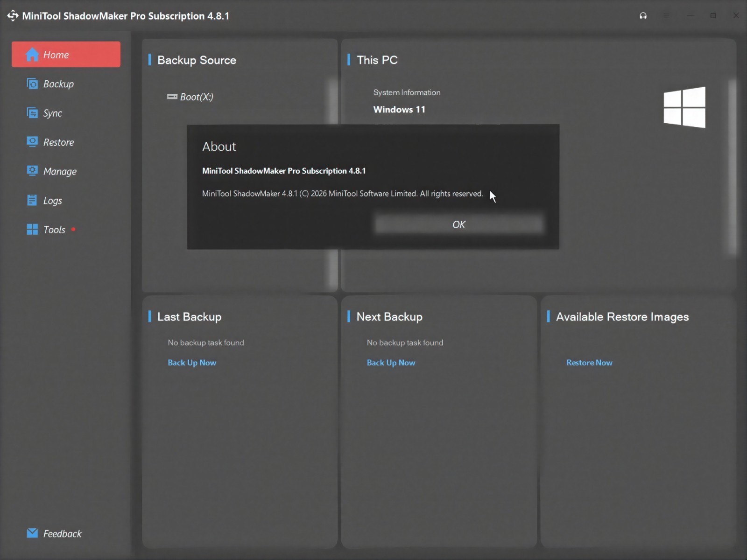This screenshot has height=560, width=747.
Task: Click the Feedback envelope icon
Action: tap(32, 533)
